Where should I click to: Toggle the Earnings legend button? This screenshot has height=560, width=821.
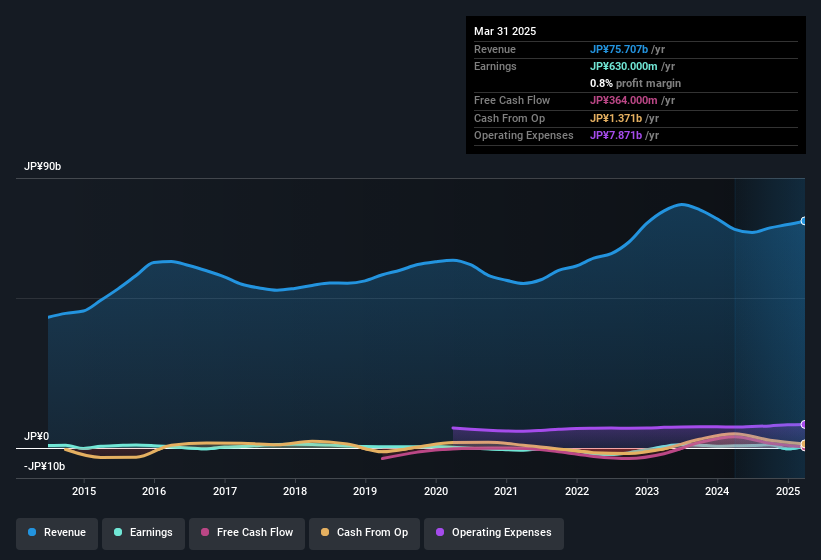click(143, 534)
